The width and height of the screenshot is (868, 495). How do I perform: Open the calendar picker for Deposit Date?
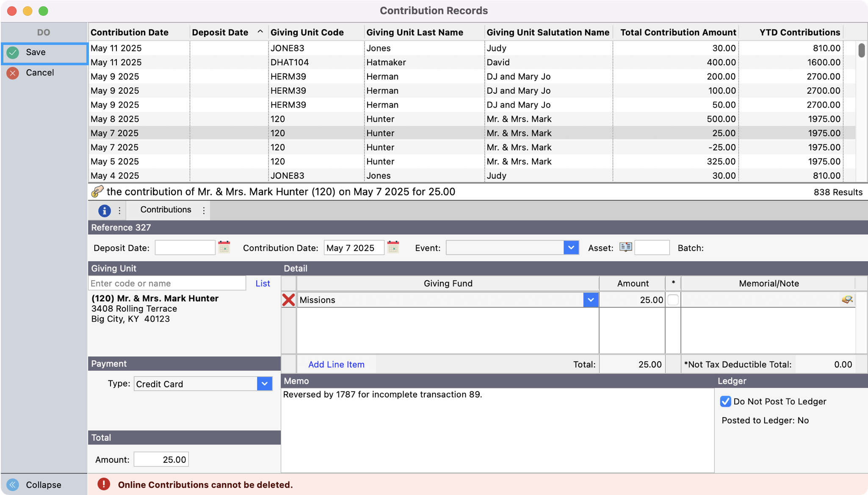(x=224, y=247)
